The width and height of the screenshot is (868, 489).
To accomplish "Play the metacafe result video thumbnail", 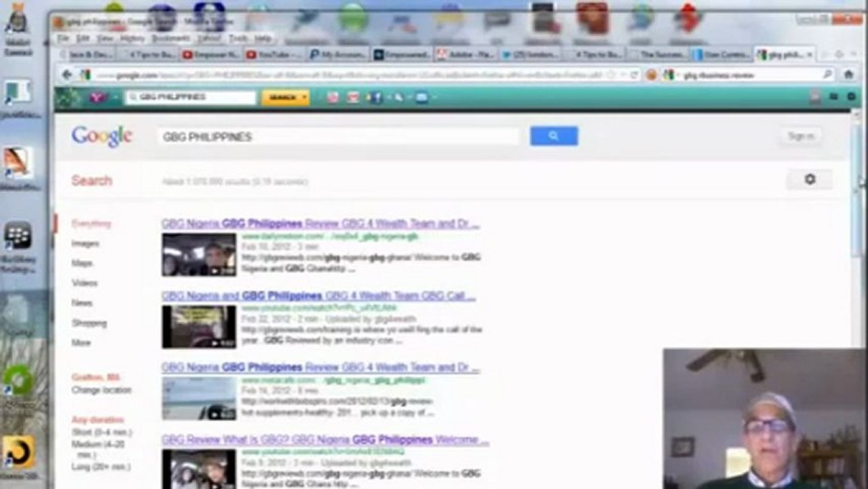I will coord(199,398).
